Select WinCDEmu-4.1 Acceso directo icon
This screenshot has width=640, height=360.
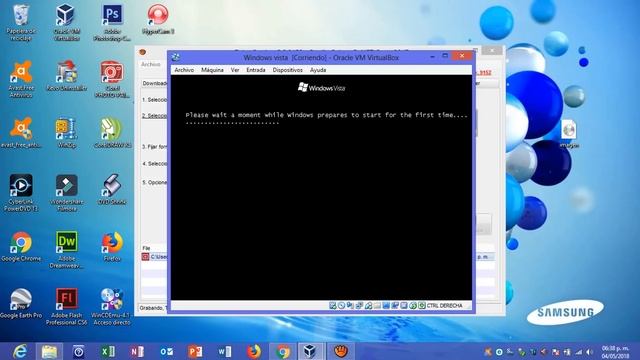coord(111,307)
